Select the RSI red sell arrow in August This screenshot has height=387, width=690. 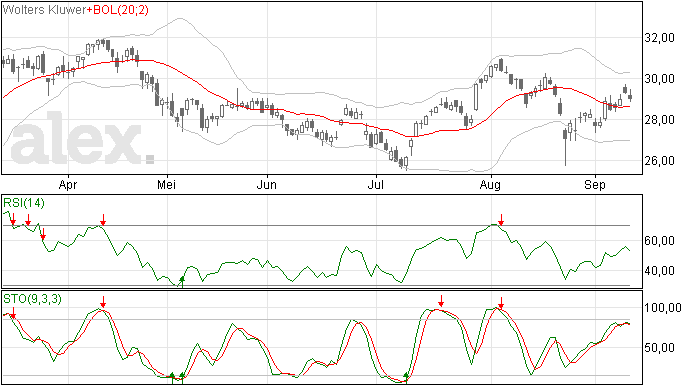coord(501,220)
